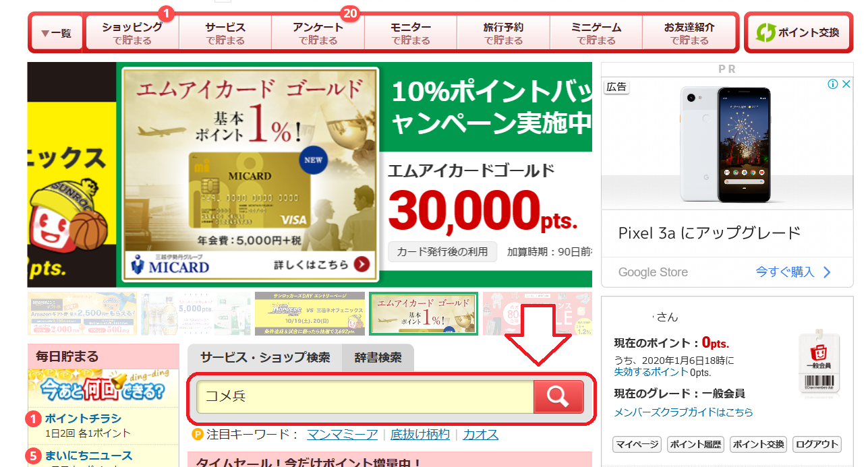
Task: Select the 5,000pts. banner thumbnail
Action: click(195, 313)
